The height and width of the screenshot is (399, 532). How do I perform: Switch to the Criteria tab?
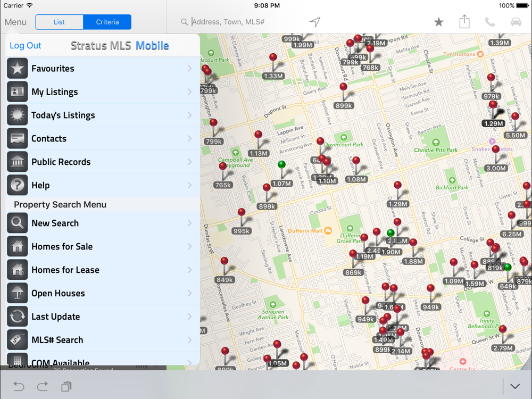pos(107,22)
